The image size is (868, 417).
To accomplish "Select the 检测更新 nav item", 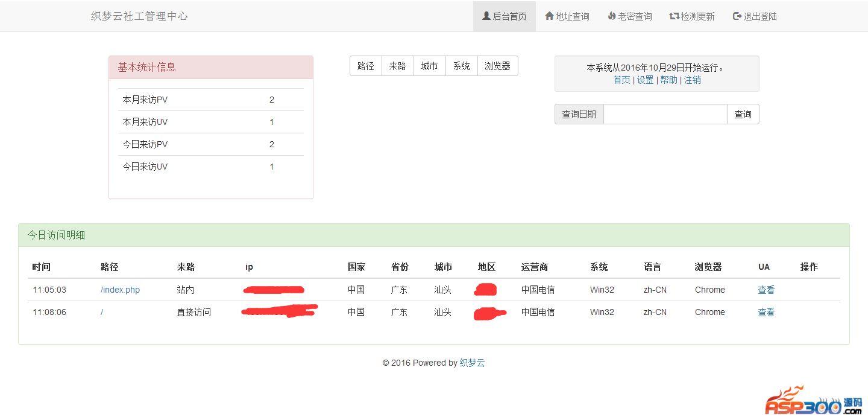I will (x=692, y=16).
